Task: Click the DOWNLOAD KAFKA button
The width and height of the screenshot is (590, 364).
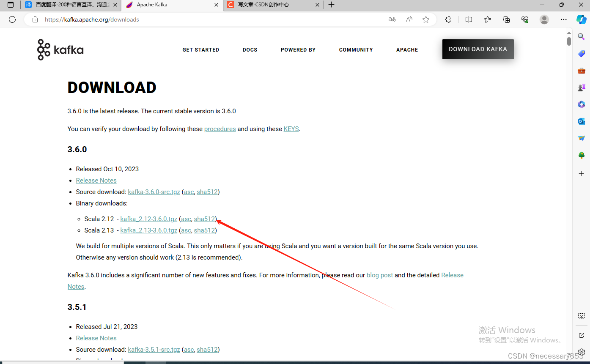Action: pyautogui.click(x=478, y=49)
